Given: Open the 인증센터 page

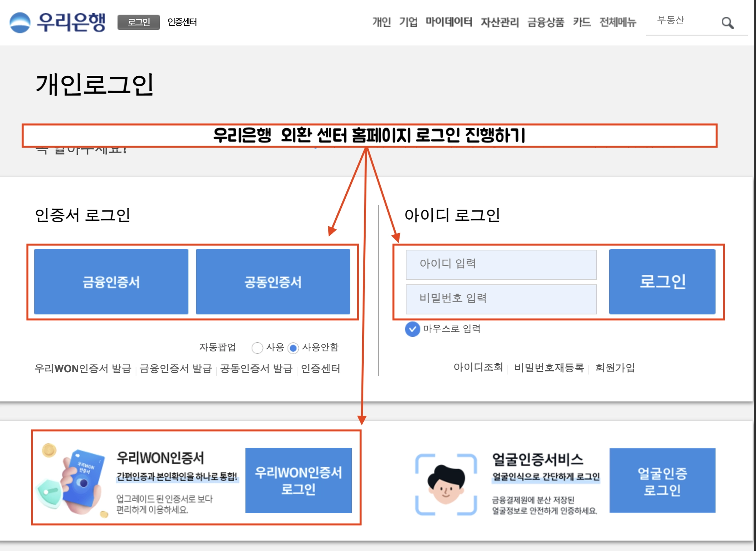Looking at the screenshot, I should pos(182,22).
